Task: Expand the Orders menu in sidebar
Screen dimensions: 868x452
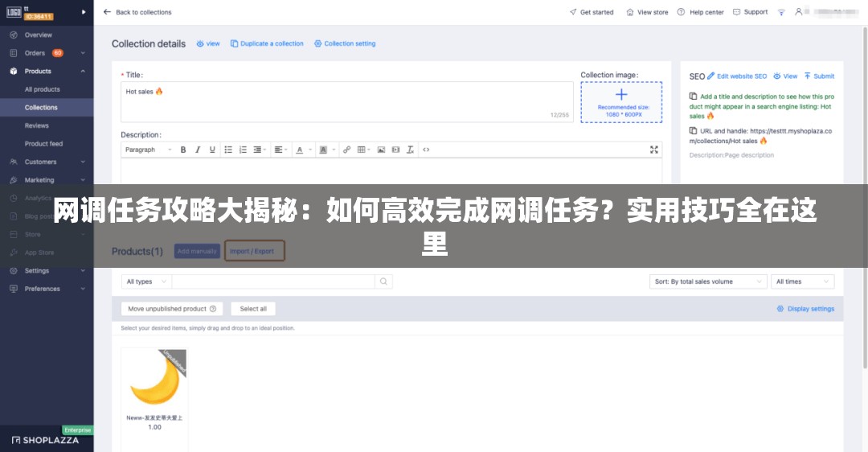Action: pos(83,53)
